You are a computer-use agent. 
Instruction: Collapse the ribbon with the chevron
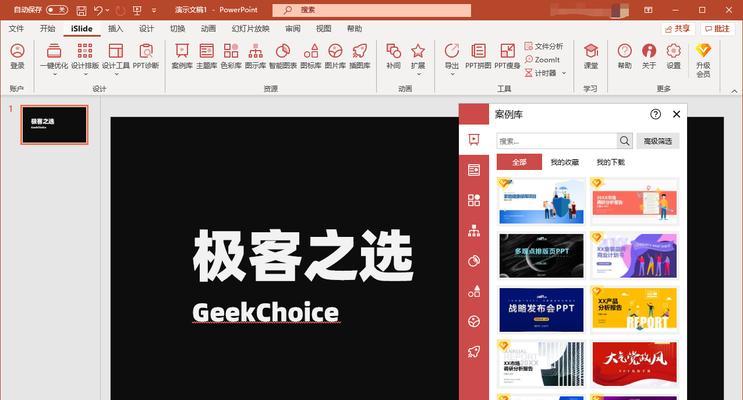coord(734,91)
